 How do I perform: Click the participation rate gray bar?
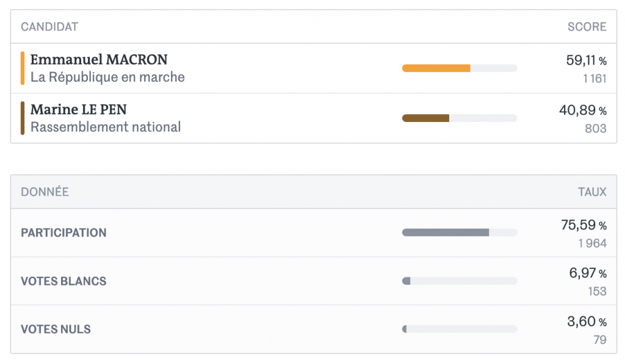460,232
